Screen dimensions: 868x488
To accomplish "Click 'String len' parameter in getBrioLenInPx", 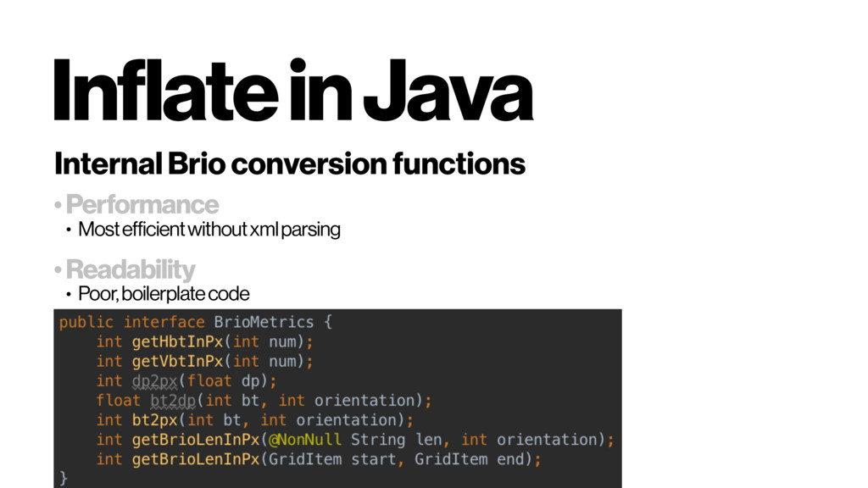I will pos(396,440).
